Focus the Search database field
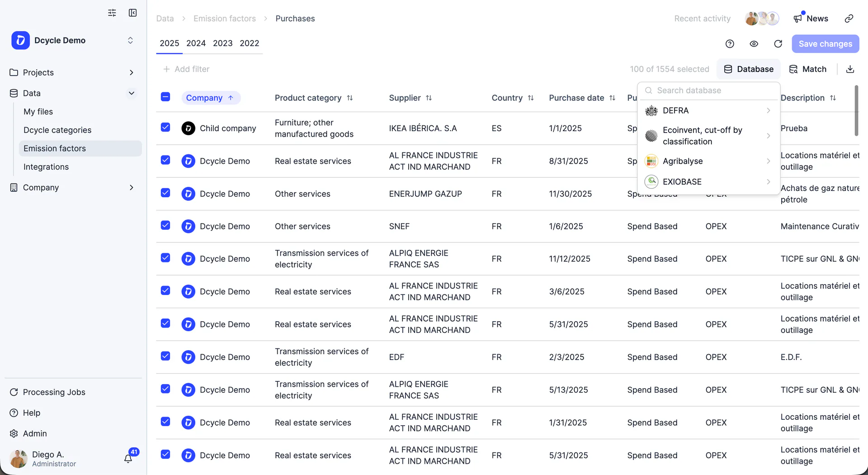Screen dimensions: 868x475 click(x=708, y=90)
